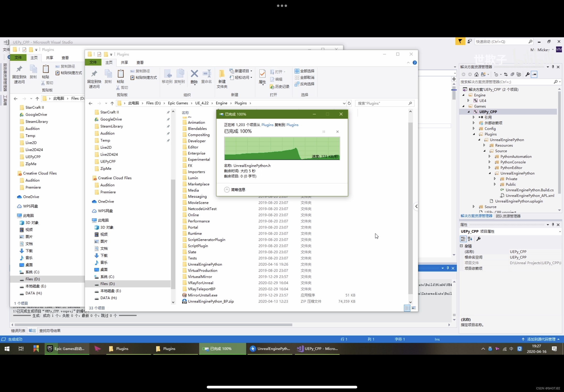Viewport: 564px width, 392px height.
Task: Click Pin to Quick Access in front window
Action: (94, 79)
